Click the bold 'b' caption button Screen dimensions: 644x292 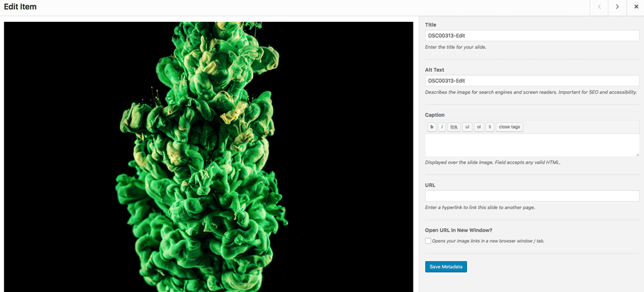(x=431, y=127)
